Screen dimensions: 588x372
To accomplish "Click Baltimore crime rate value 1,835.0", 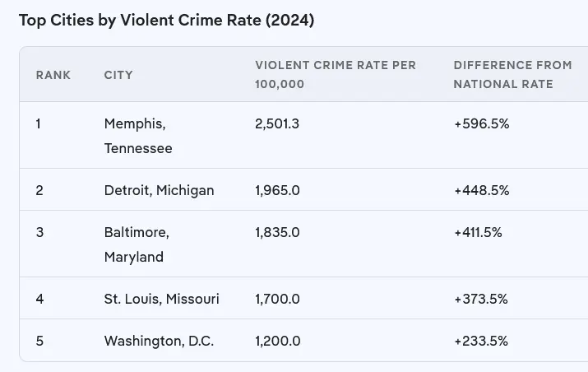I will pos(278,232).
